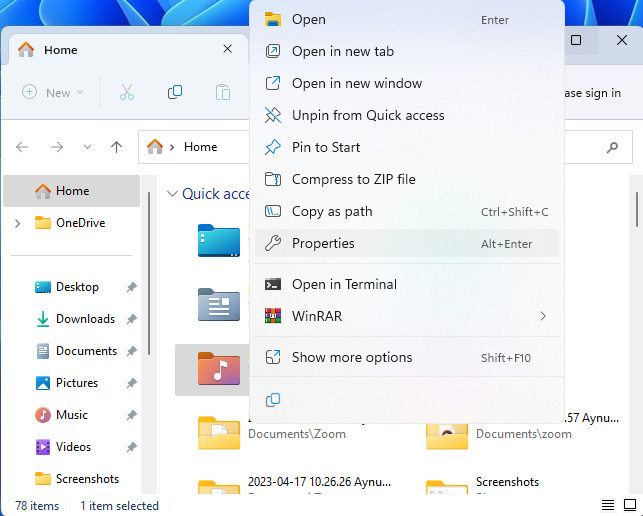Choose Open in new tab
This screenshot has height=516, width=643.
[406, 52]
